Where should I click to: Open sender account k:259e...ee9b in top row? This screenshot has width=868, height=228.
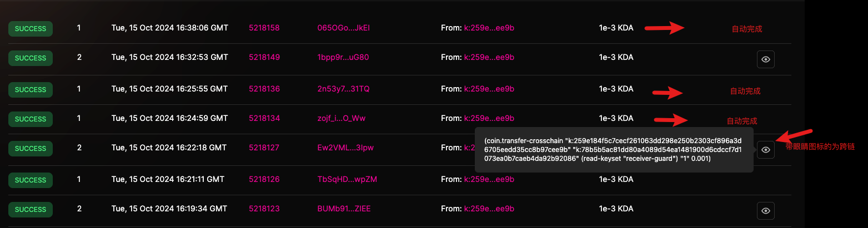click(489, 28)
